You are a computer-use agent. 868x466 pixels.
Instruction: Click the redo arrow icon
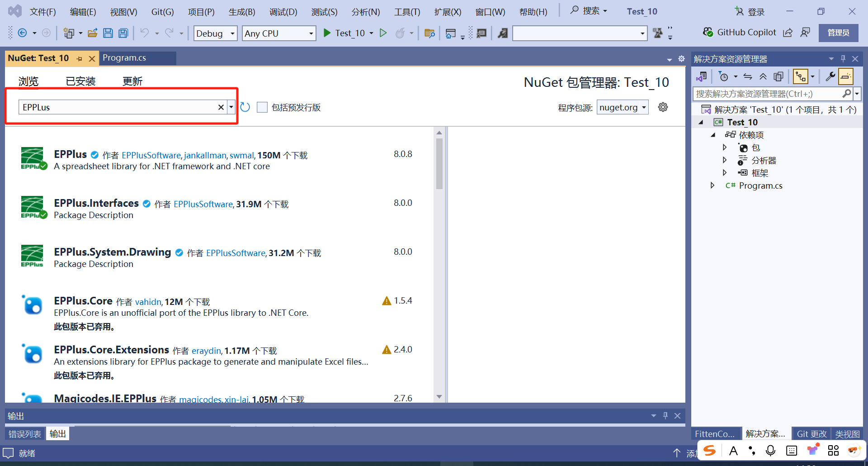[x=169, y=33]
